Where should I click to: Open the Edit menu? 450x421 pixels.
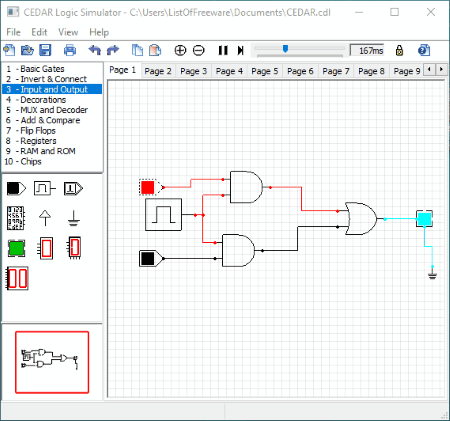pos(39,32)
